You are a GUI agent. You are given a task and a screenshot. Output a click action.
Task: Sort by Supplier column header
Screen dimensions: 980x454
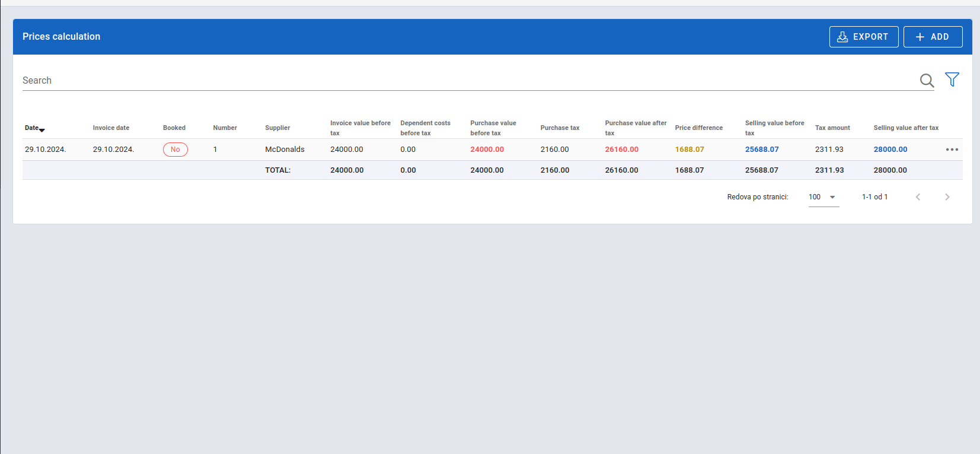point(277,128)
